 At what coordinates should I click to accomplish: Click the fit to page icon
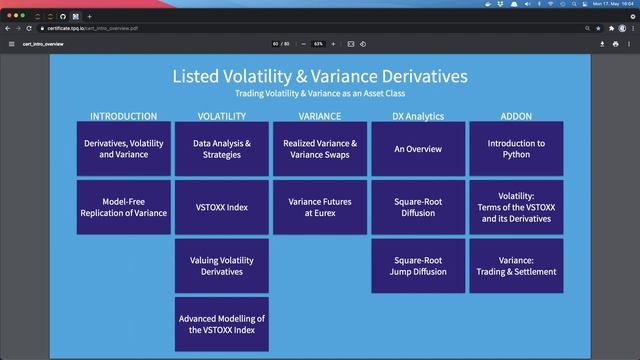click(351, 44)
